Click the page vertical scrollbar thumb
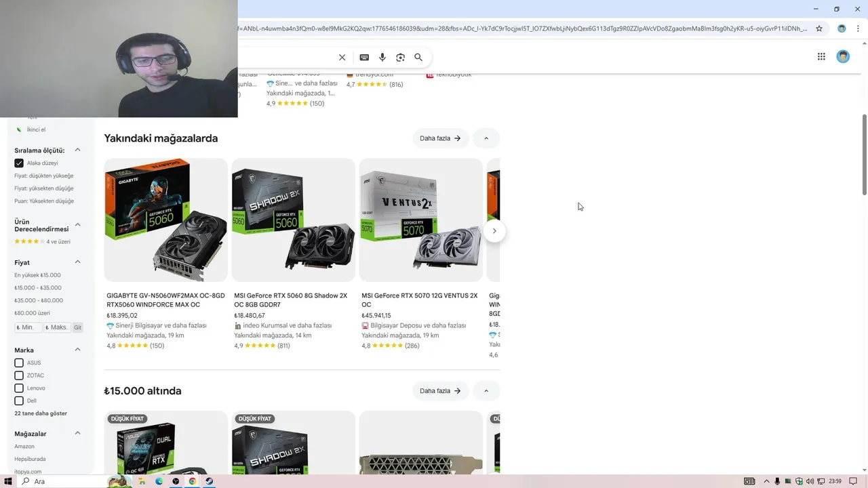Screen dimensions: 868x488 [864, 155]
